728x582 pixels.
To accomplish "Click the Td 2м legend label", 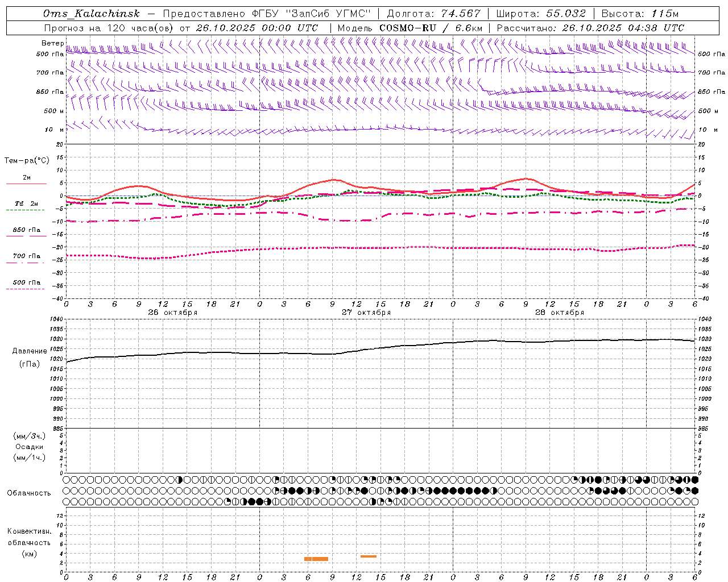I will click(27, 203).
